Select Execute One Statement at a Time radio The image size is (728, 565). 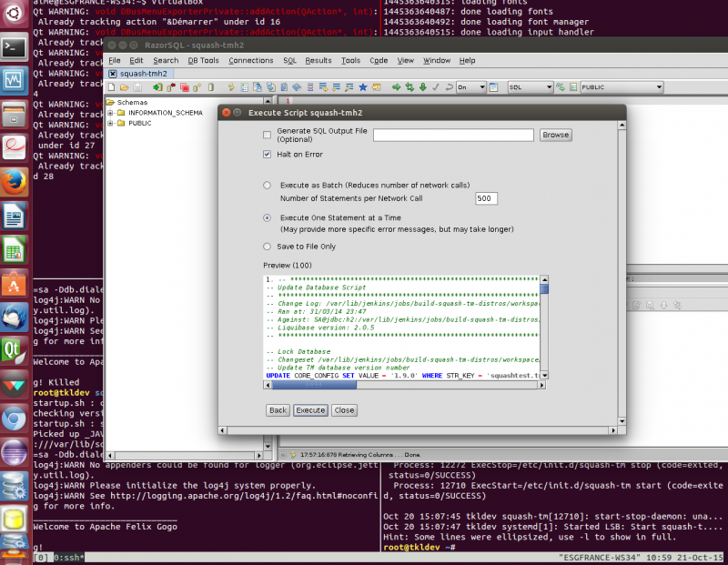click(x=267, y=217)
